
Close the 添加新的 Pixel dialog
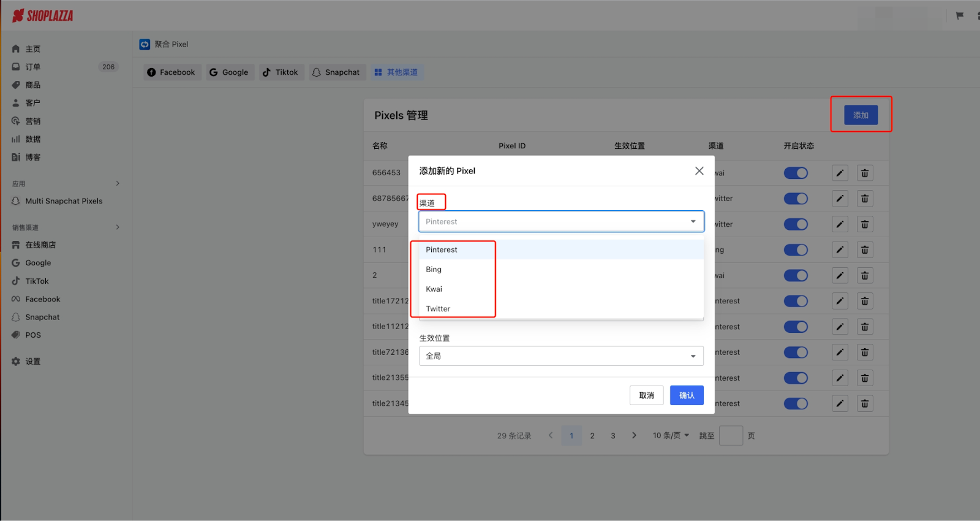coord(699,171)
